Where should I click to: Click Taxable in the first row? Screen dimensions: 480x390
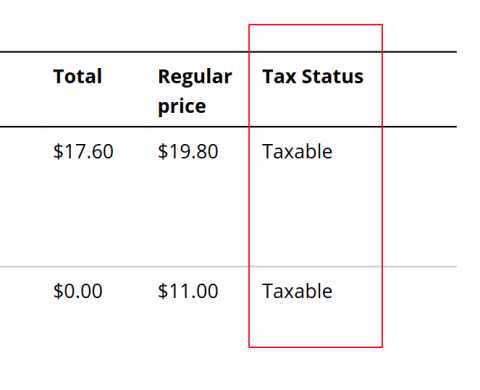click(297, 151)
